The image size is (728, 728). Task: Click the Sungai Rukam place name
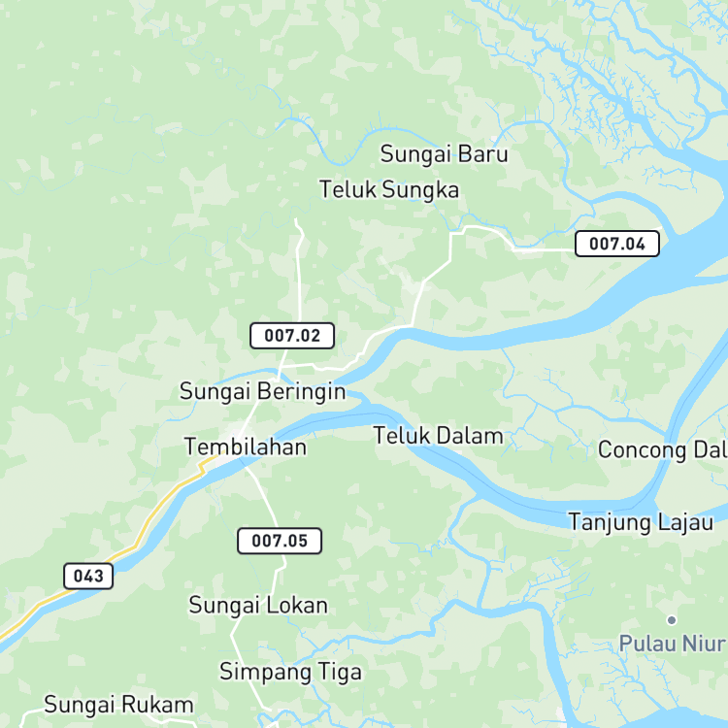pyautogui.click(x=118, y=705)
